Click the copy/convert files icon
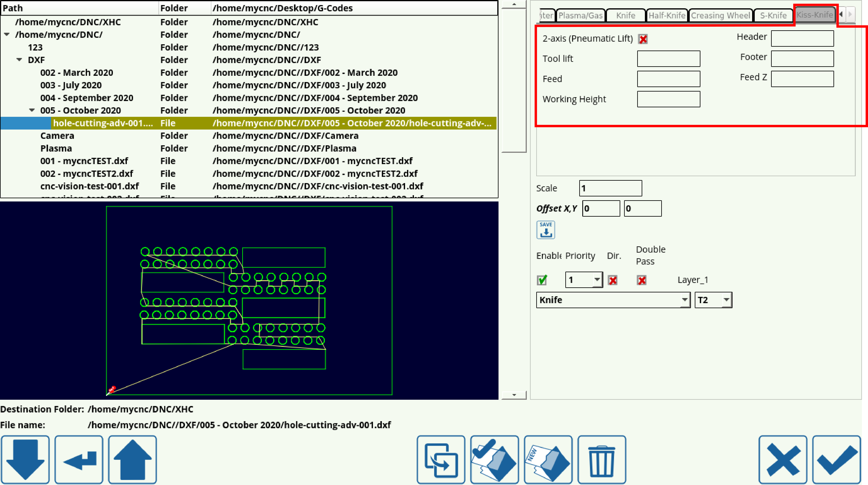The height and width of the screenshot is (485, 868). [x=441, y=459]
